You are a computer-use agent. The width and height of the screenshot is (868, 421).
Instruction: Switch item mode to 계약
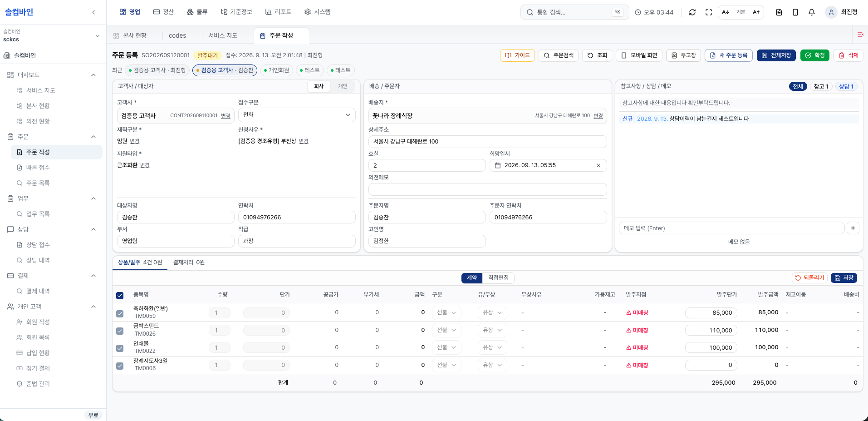pos(472,277)
